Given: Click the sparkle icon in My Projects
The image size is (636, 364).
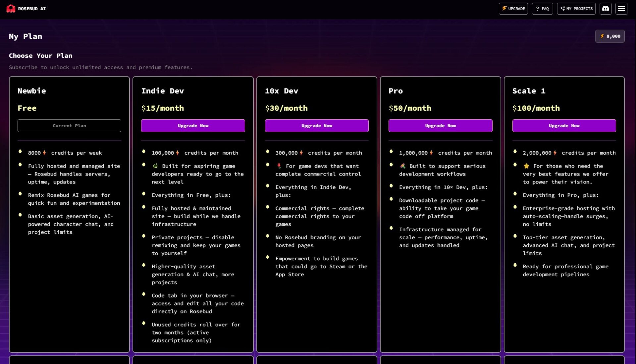Looking at the screenshot, I should [562, 9].
